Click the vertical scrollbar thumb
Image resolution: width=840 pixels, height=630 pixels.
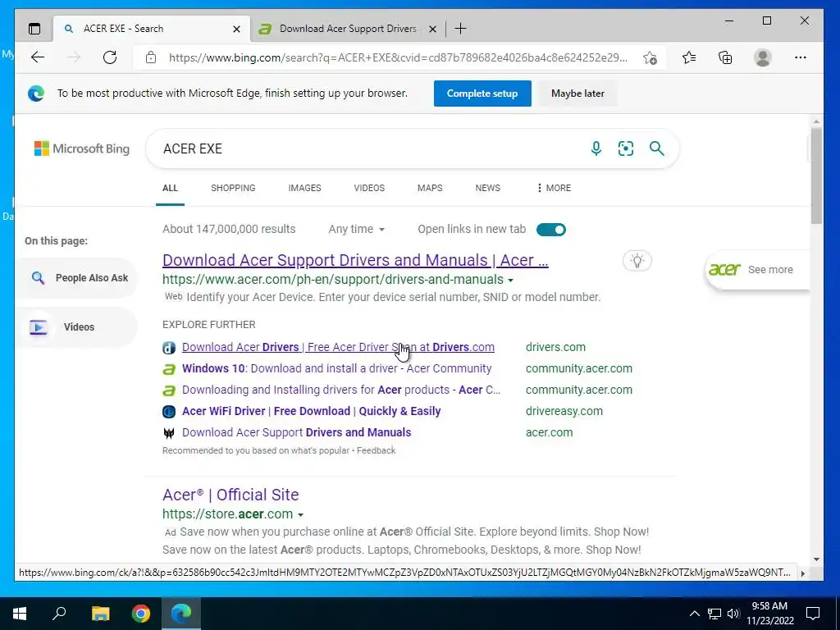[816, 176]
